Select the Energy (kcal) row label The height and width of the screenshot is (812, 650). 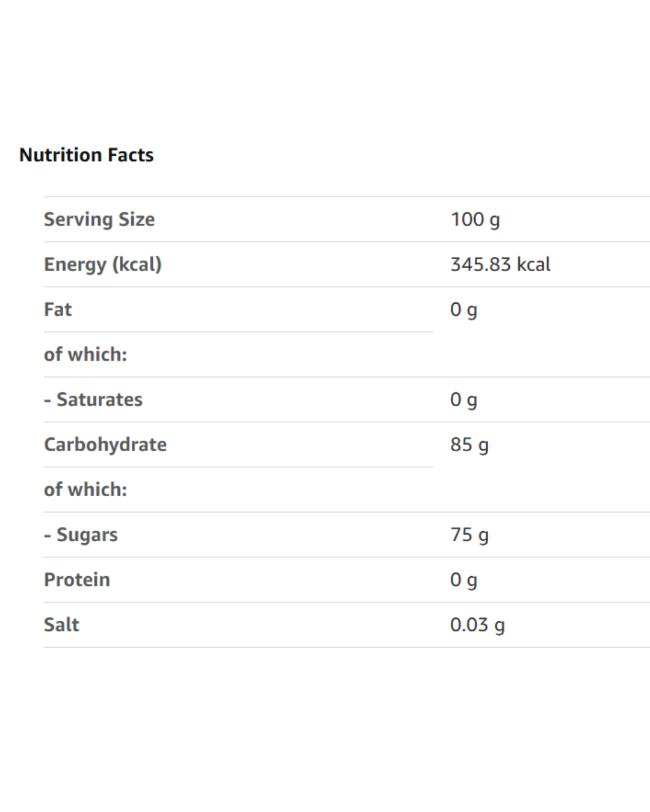pyautogui.click(x=103, y=265)
